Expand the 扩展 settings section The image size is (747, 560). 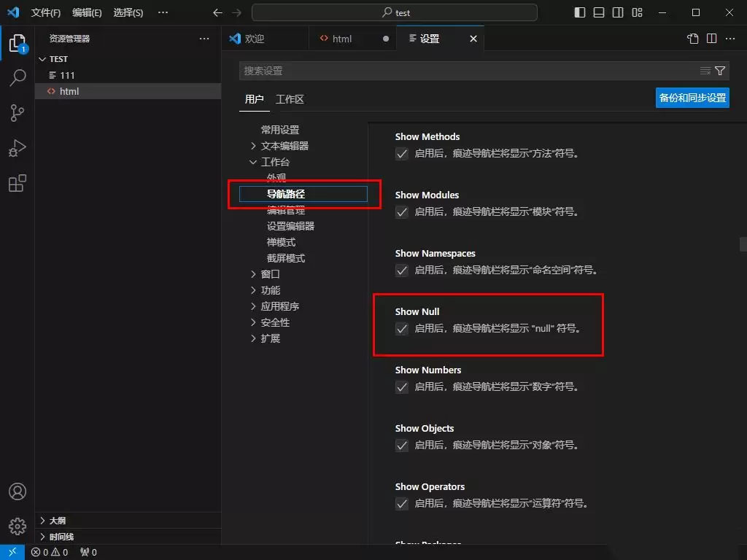click(x=269, y=338)
